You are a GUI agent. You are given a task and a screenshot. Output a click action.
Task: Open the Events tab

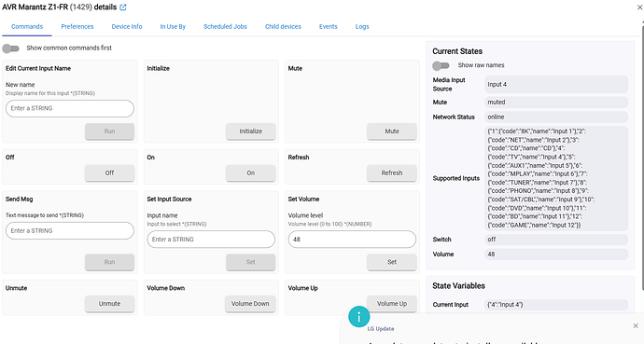coord(329,27)
